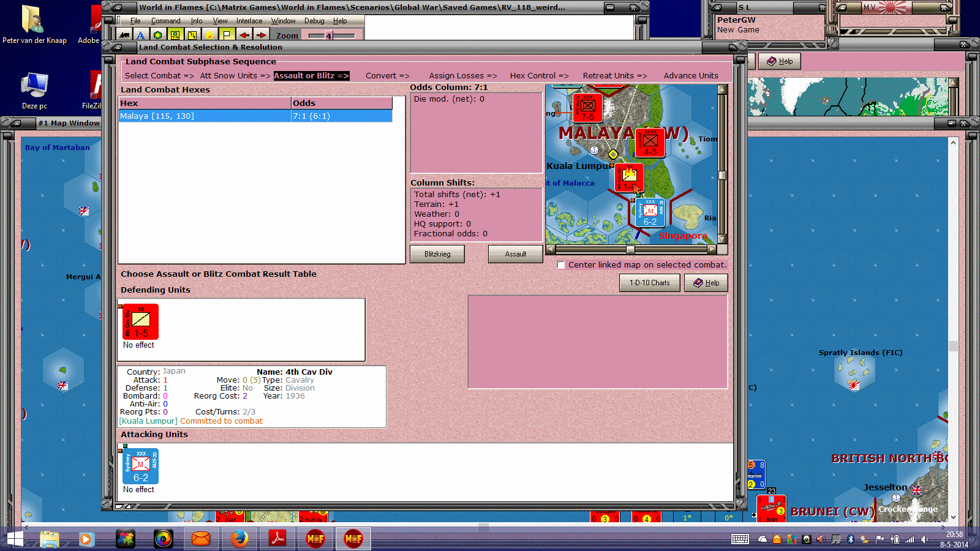980x551 pixels.
Task: Click the 'Convert =>' subphase step
Action: (x=387, y=76)
